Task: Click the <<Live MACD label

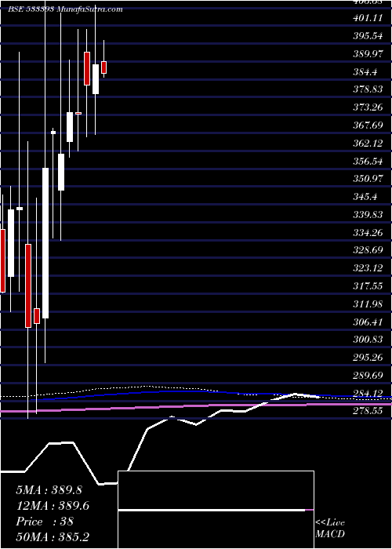Action: click(330, 528)
